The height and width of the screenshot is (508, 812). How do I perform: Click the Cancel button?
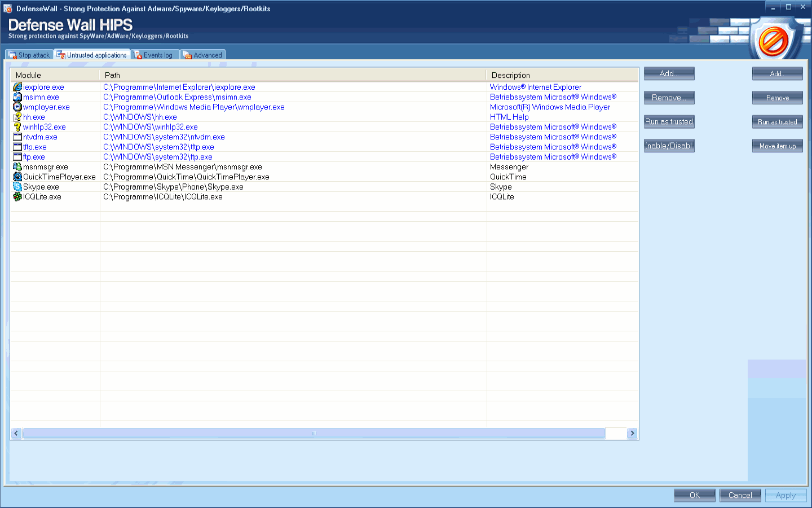[740, 495]
